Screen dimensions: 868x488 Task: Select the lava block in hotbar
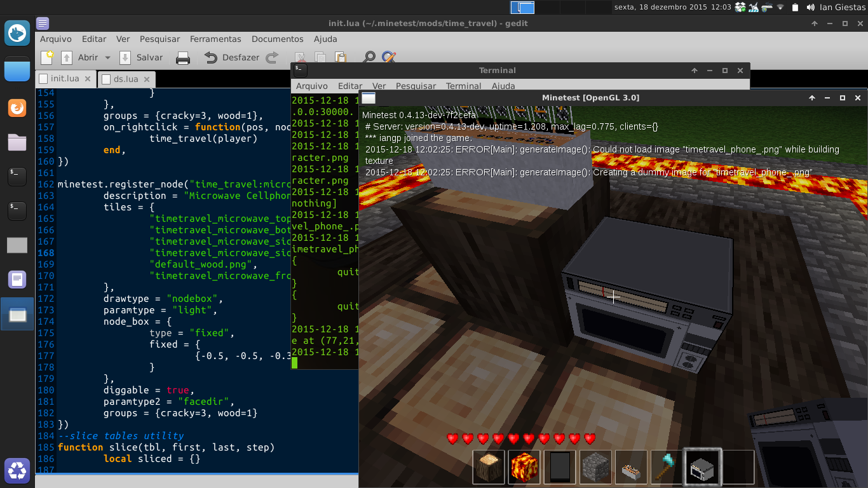coord(524,467)
